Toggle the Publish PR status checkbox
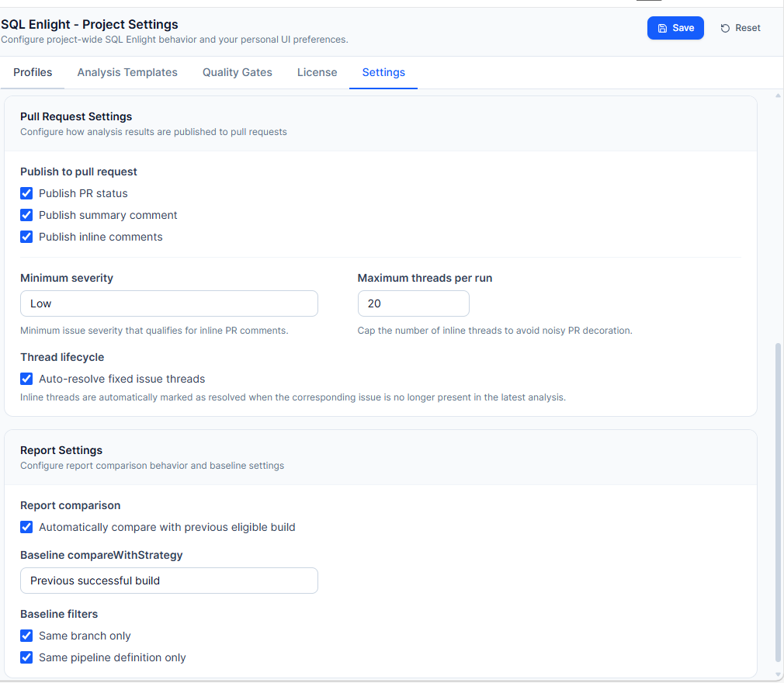 (x=26, y=193)
